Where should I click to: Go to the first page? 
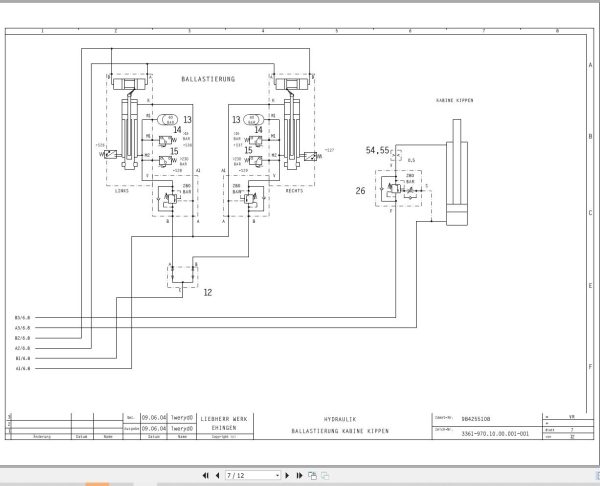click(205, 475)
